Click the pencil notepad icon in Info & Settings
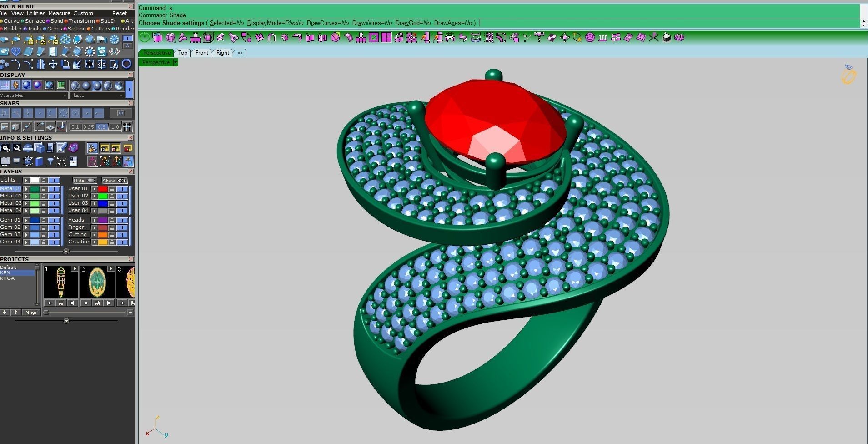The width and height of the screenshot is (868, 444). pos(61,148)
